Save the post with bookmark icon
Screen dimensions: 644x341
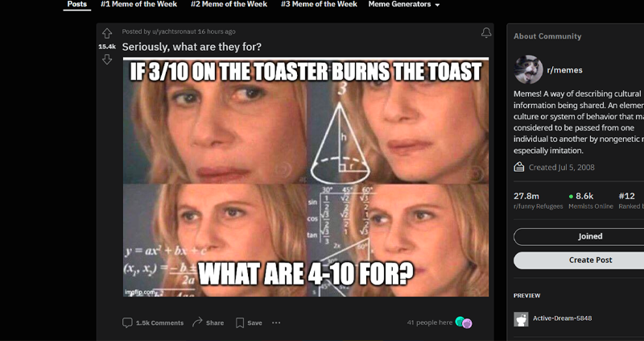(x=249, y=323)
